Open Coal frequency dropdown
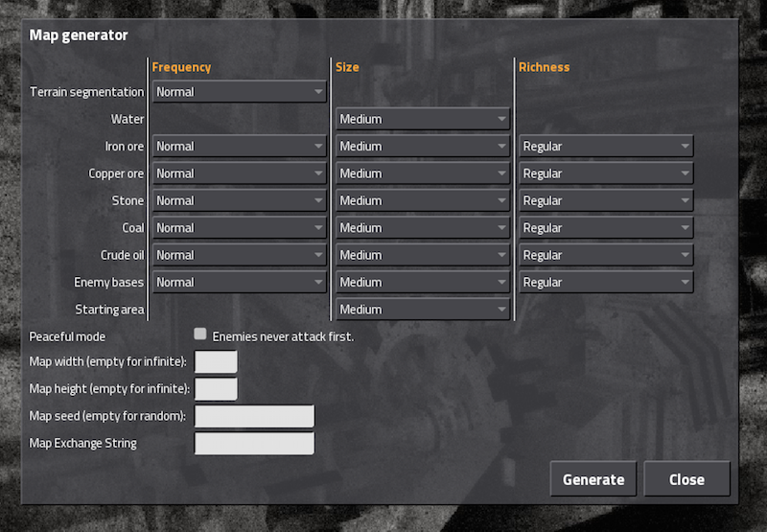This screenshot has height=532, width=767. [239, 228]
